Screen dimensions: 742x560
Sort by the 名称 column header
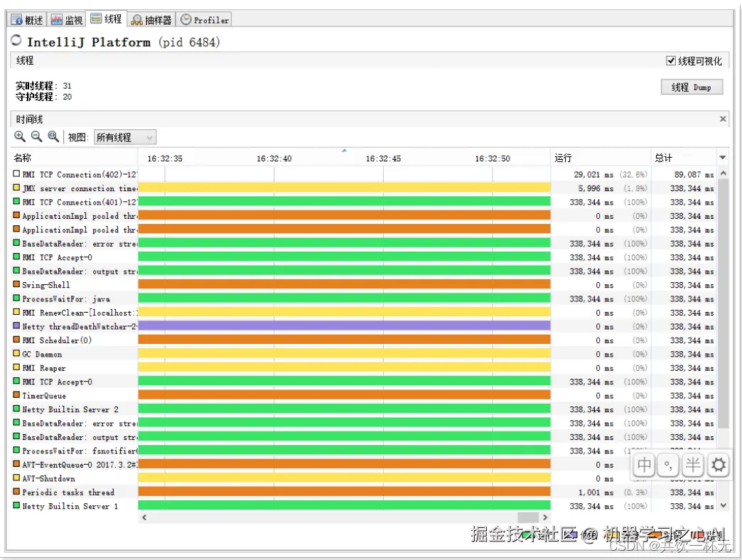click(74, 158)
